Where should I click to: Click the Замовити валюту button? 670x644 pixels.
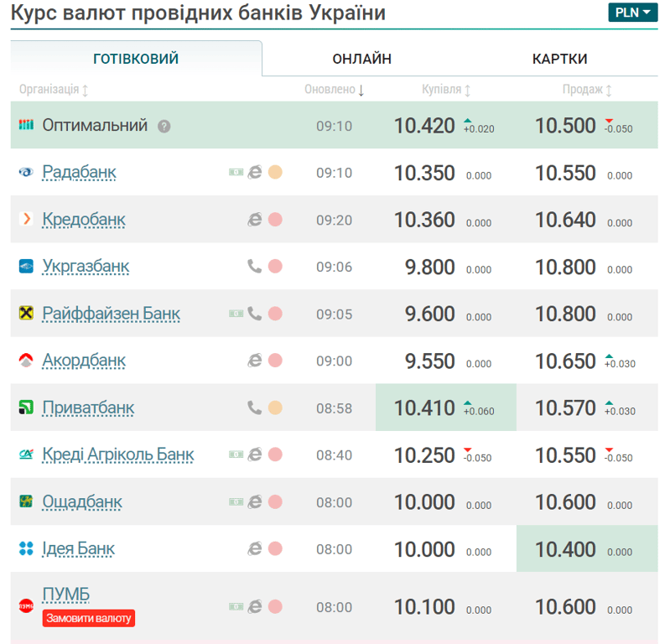coord(88,618)
